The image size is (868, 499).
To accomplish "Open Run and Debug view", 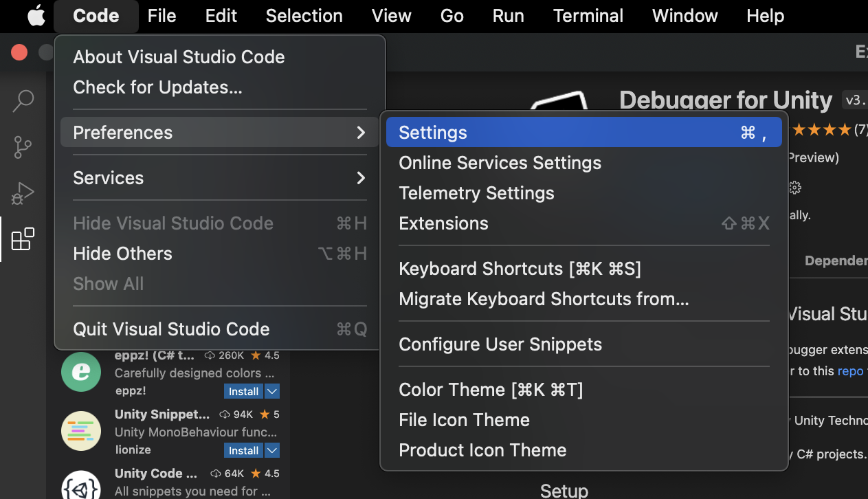I will click(x=23, y=193).
